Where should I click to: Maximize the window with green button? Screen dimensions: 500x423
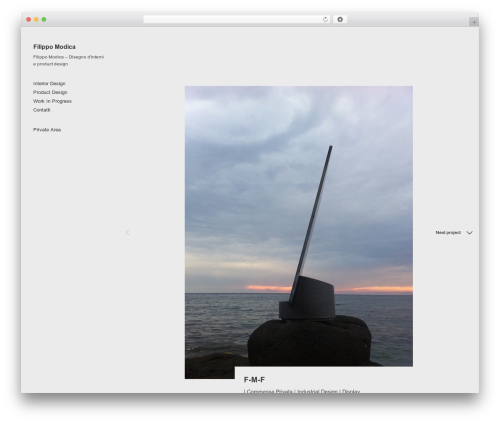[44, 19]
